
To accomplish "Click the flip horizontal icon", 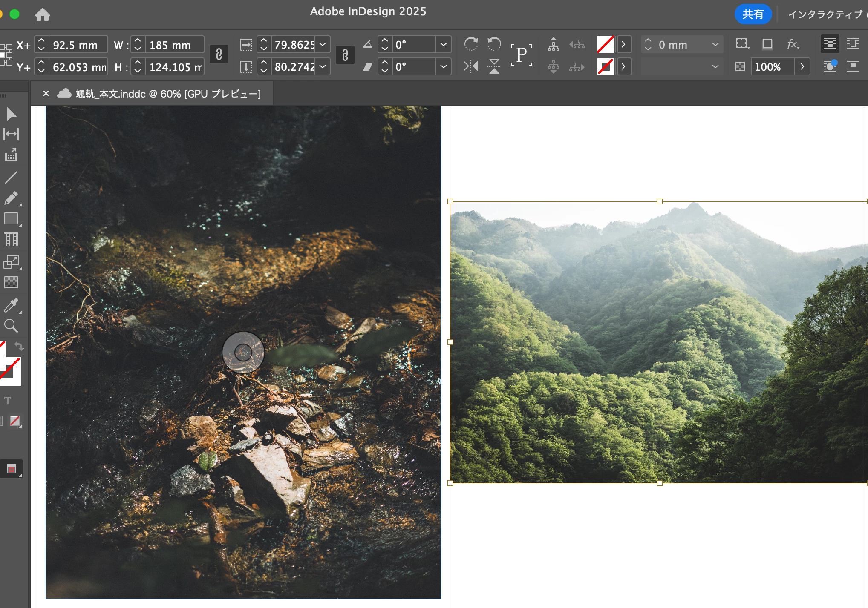I will (x=471, y=66).
